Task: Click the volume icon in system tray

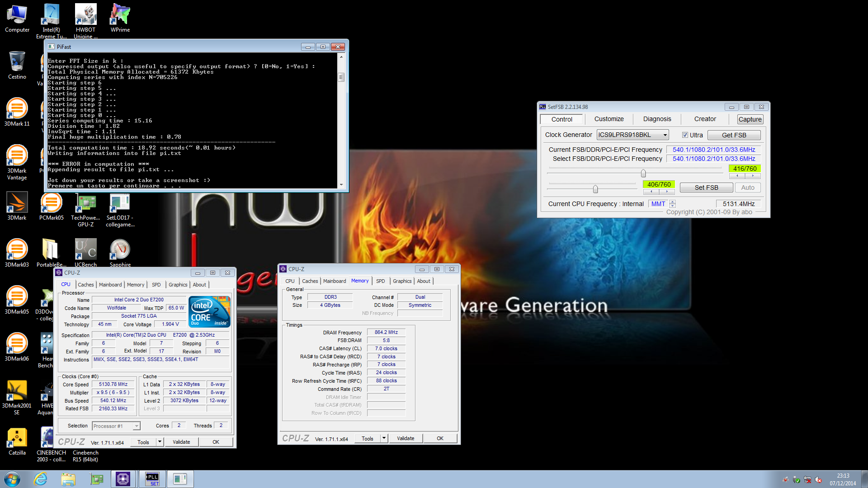Action: (818, 480)
